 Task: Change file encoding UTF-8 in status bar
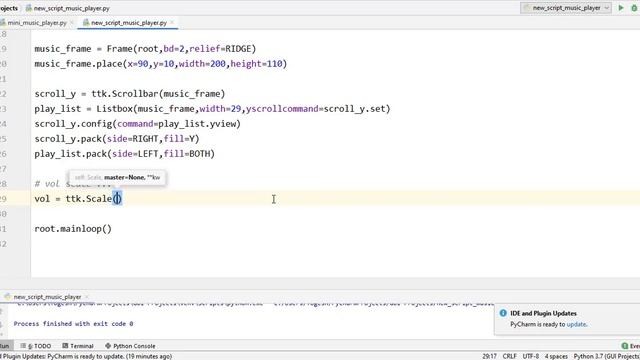pos(531,356)
